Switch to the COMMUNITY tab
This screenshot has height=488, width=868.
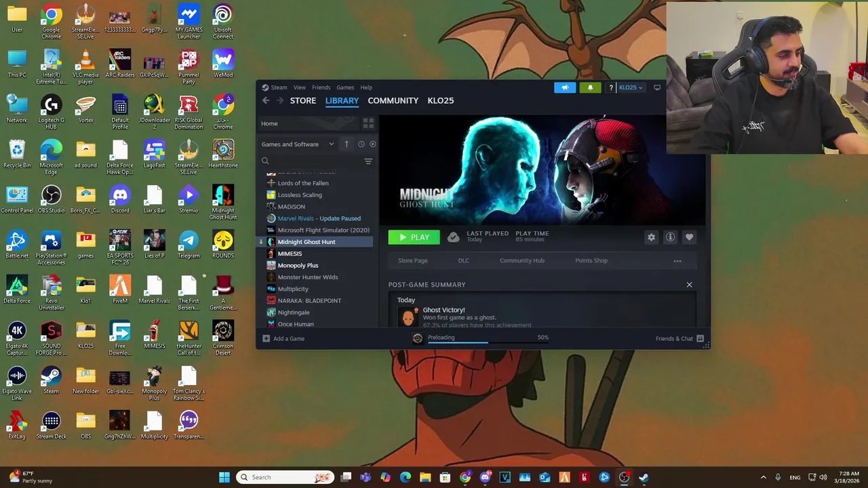point(393,100)
